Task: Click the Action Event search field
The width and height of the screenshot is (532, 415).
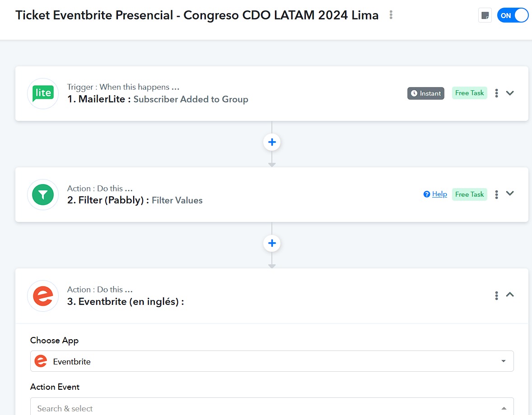Action: 272,408
